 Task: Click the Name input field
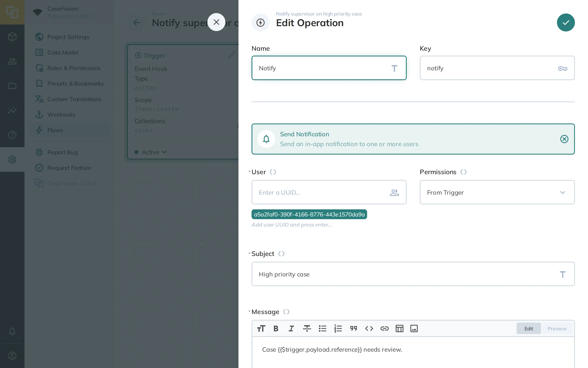329,68
